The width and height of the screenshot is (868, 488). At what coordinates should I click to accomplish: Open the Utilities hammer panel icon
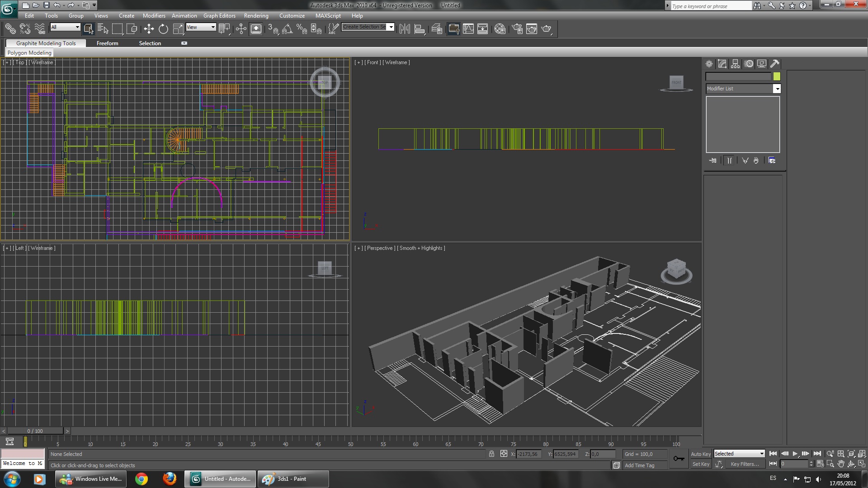click(775, 64)
